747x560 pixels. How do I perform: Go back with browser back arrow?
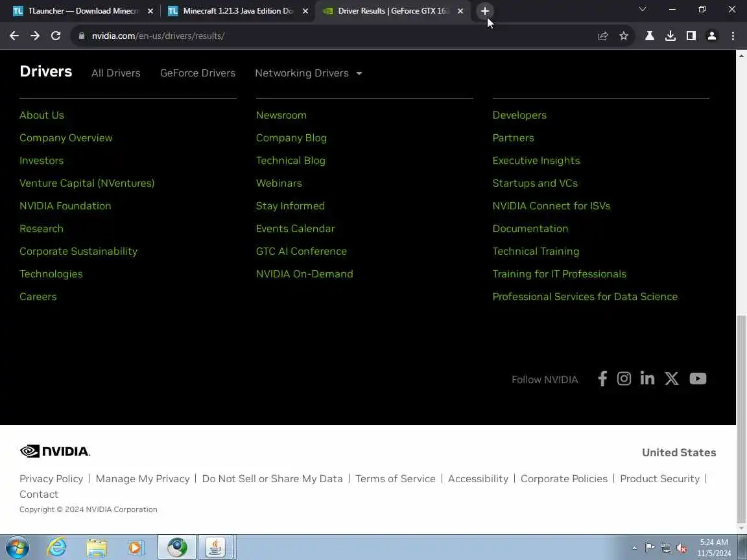click(14, 36)
